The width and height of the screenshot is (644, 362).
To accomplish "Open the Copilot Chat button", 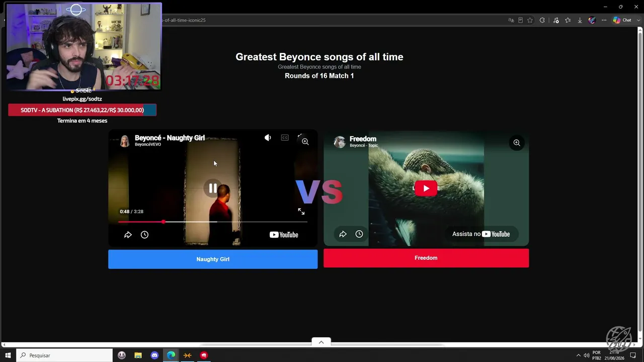I will click(x=622, y=20).
